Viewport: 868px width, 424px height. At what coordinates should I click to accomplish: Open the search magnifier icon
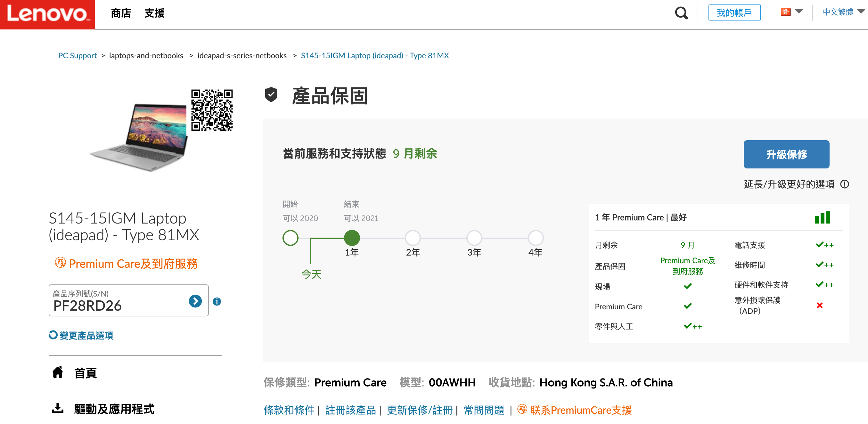681,13
